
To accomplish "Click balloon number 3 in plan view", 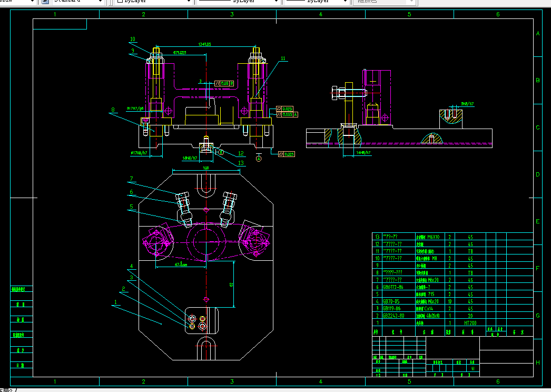I will pyautogui.click(x=131, y=277).
